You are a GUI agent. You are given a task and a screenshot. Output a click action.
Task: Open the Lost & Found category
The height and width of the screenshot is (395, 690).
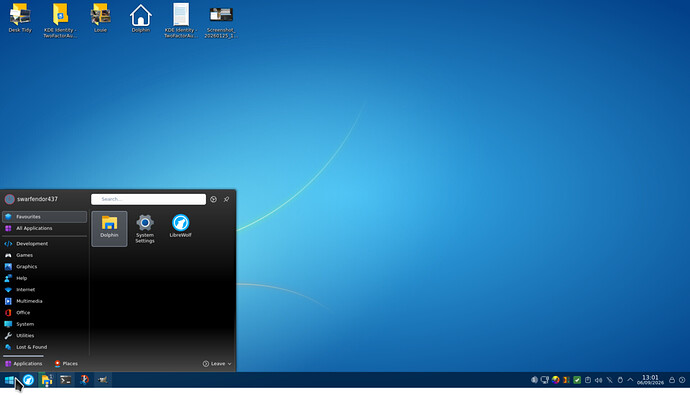[44, 347]
